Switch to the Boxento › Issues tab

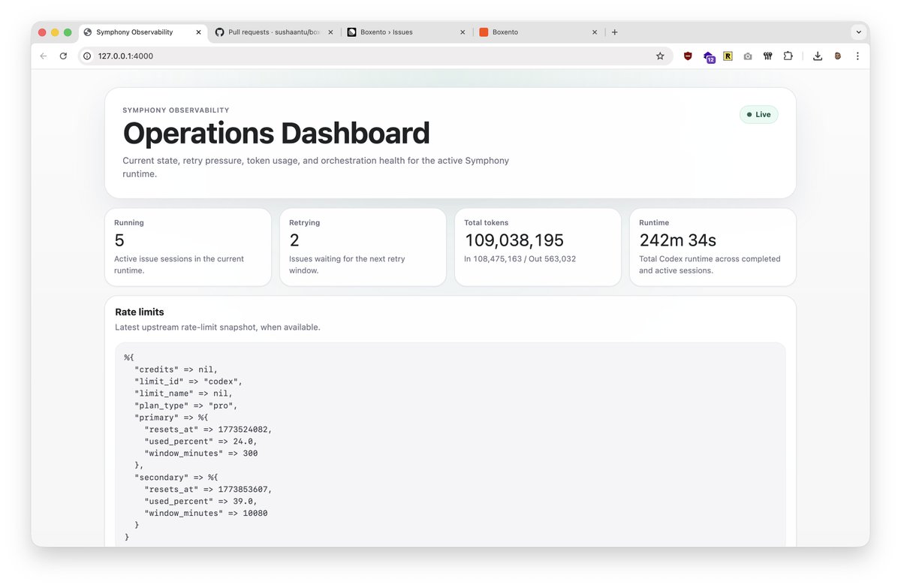point(407,32)
